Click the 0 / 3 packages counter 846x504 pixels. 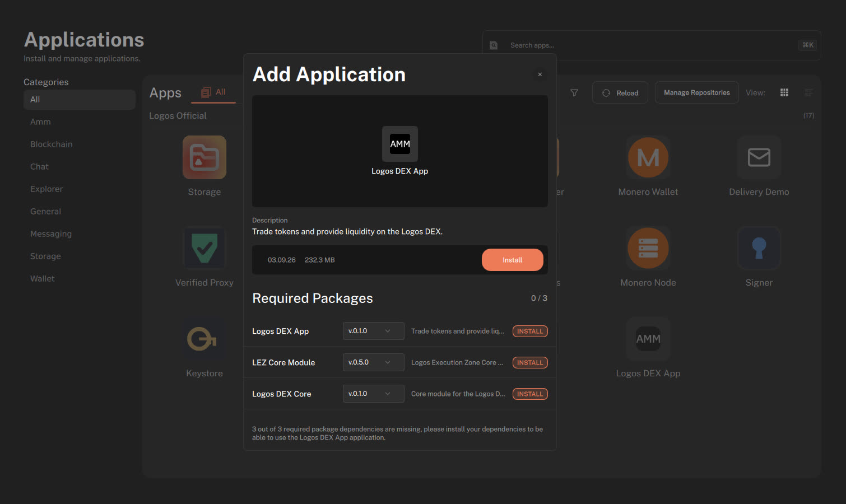pos(539,298)
